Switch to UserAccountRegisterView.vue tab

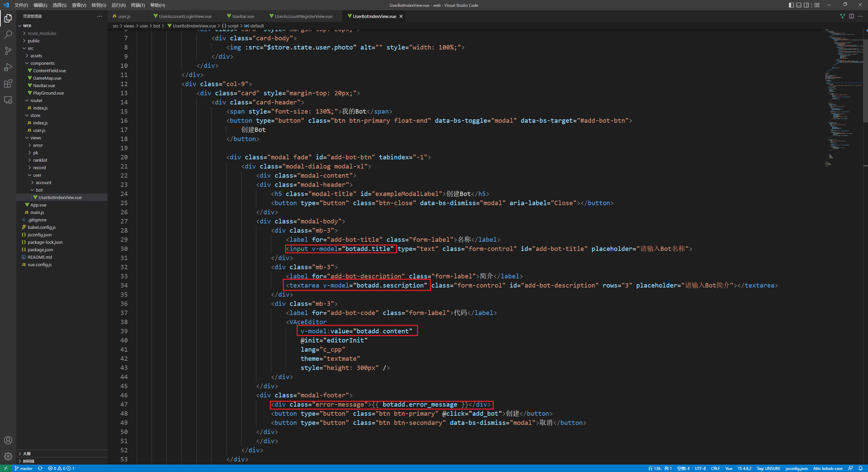[x=303, y=16]
